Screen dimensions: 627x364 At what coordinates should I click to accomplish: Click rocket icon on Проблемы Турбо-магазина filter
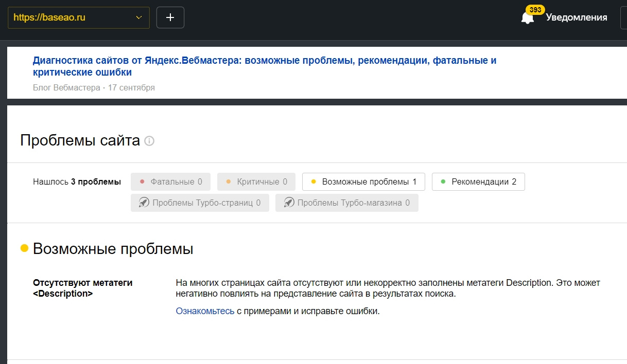[289, 203]
